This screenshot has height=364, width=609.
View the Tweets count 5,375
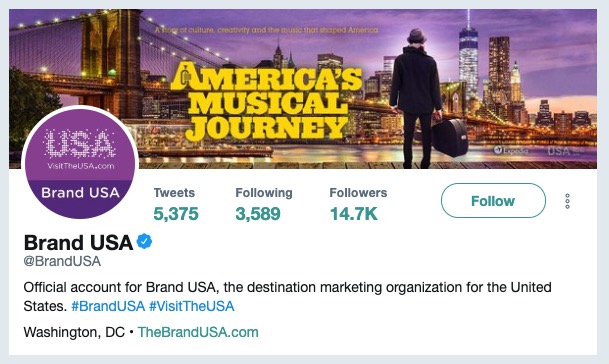tap(176, 214)
